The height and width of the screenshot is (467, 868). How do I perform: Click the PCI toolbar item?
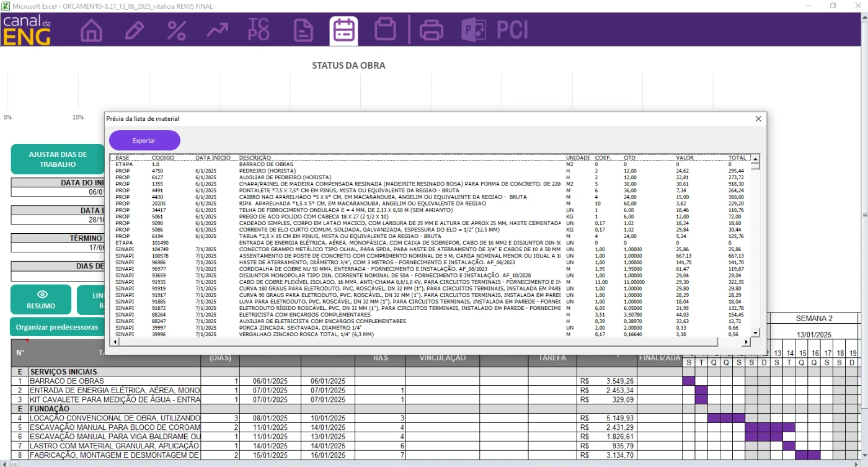[x=512, y=30]
